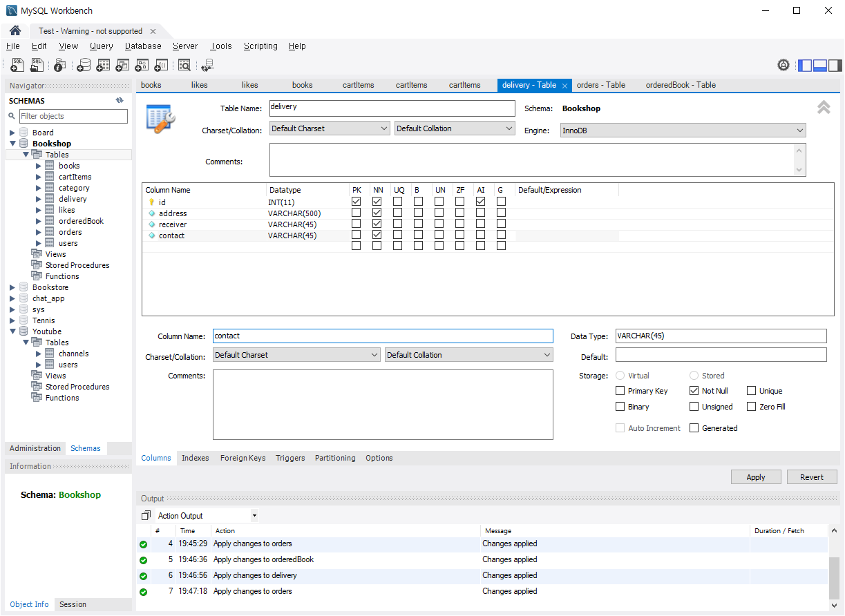This screenshot has height=616, width=845.
Task: Open the Scripting menu
Action: [x=260, y=46]
